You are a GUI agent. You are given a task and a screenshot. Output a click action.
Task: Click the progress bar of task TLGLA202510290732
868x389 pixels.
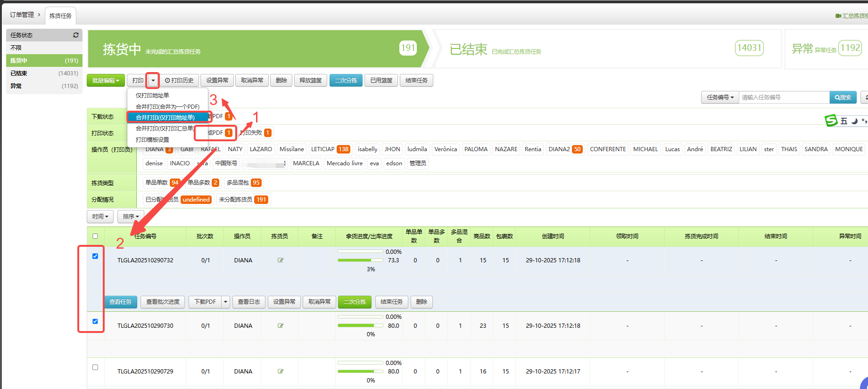361,260
